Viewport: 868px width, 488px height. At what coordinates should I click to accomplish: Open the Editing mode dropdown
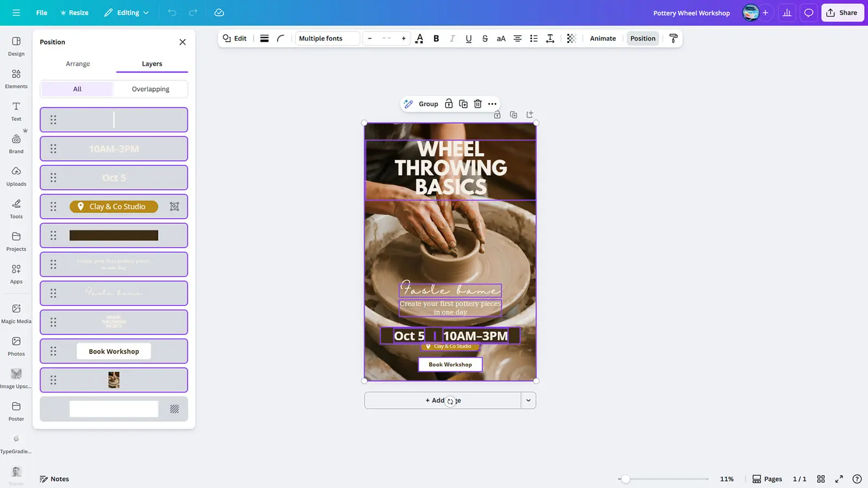[126, 12]
